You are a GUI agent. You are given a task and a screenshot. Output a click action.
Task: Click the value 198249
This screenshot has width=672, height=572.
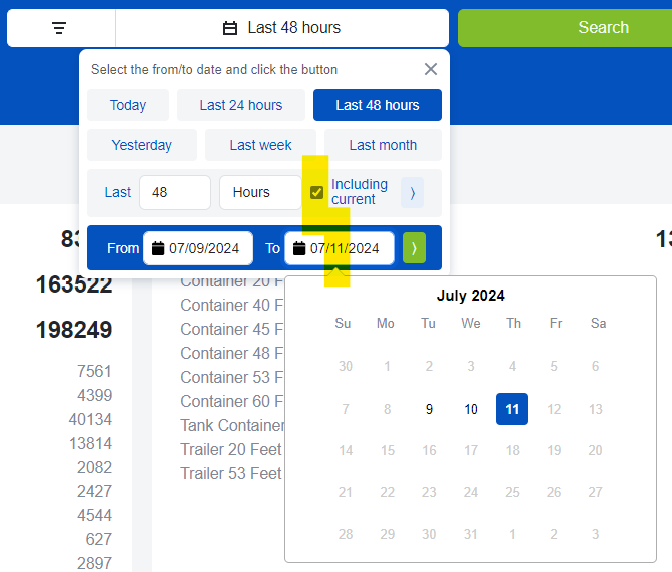[74, 329]
